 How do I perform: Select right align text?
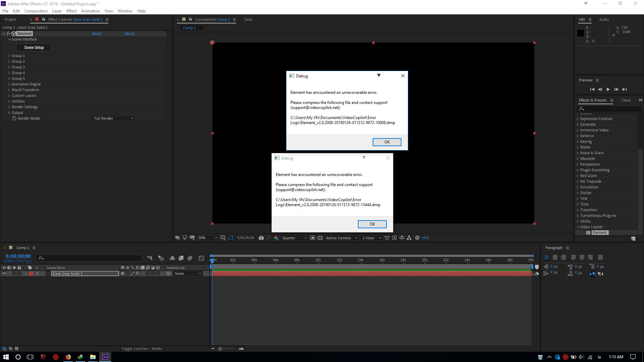click(563, 257)
